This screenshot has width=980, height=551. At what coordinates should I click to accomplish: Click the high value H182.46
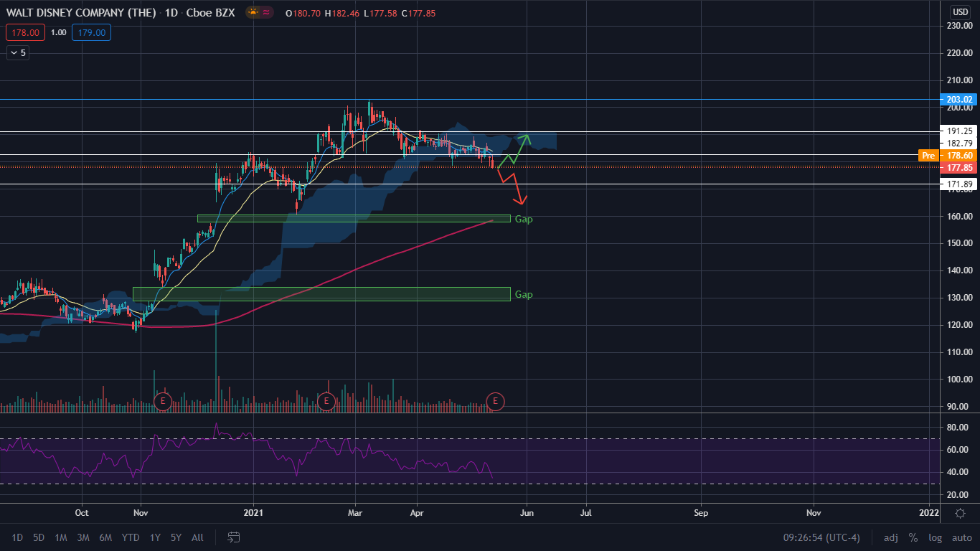point(341,14)
